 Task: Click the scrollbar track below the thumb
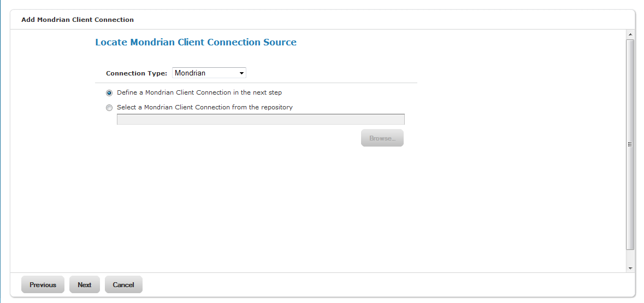630,257
